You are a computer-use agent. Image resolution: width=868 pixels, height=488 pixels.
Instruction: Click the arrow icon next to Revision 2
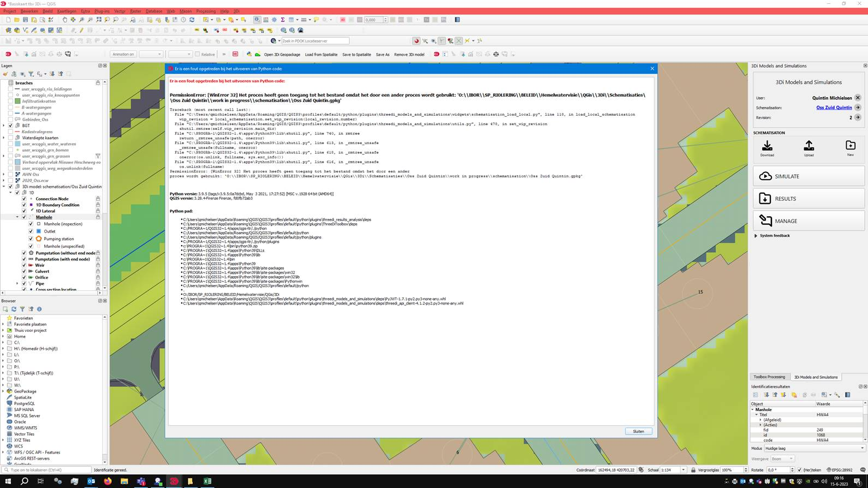(x=858, y=117)
